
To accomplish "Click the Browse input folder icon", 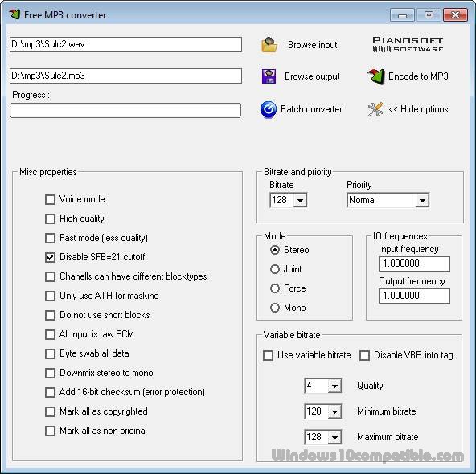I will click(269, 45).
